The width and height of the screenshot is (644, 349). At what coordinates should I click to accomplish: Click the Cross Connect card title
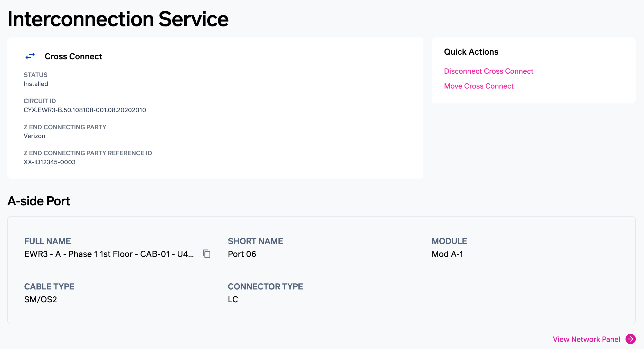pyautogui.click(x=73, y=56)
